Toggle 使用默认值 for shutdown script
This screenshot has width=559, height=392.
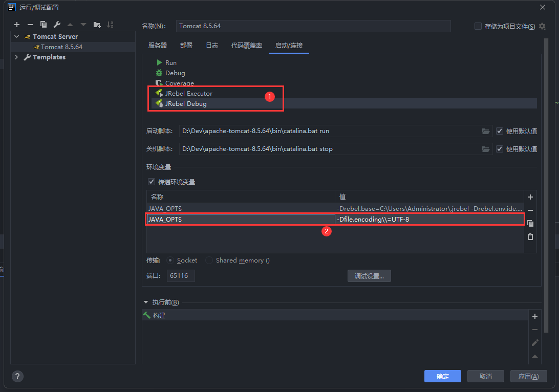(x=500, y=149)
